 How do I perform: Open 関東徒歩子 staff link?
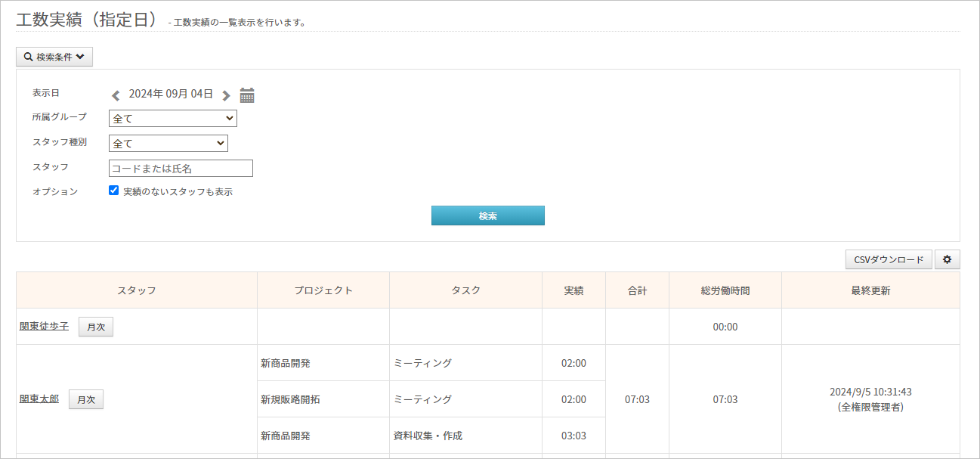(x=44, y=326)
